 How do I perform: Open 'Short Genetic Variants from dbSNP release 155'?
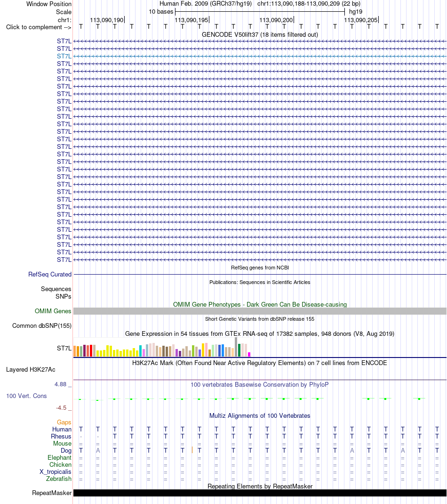tap(260, 319)
